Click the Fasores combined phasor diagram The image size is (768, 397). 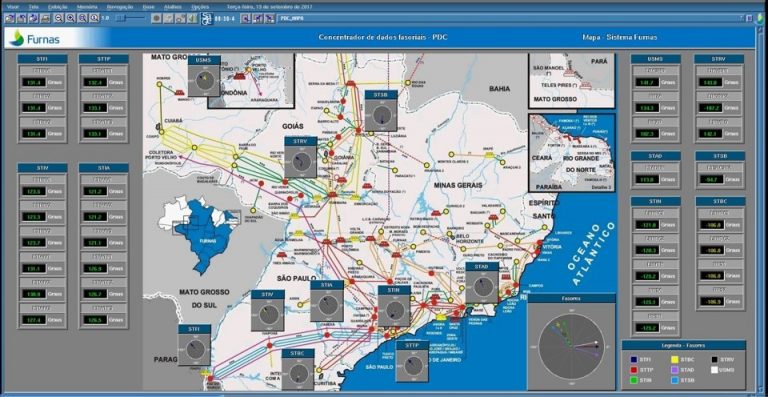point(571,347)
